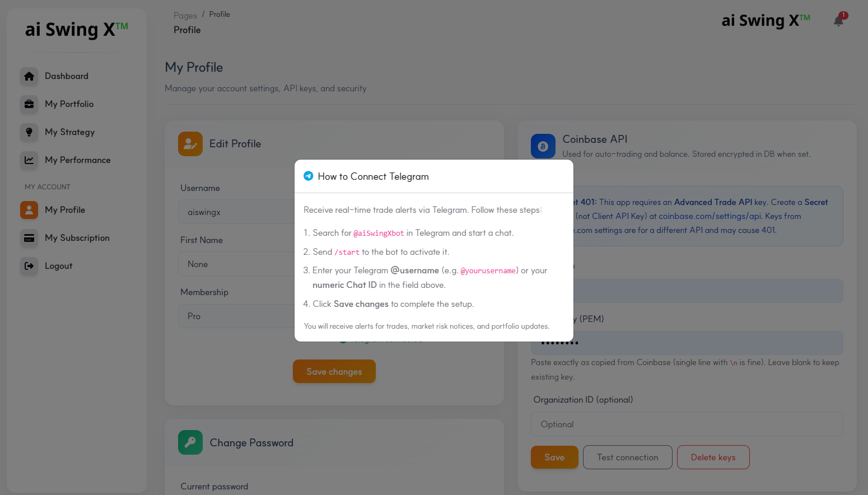Click the Change Password key icon

point(190,442)
